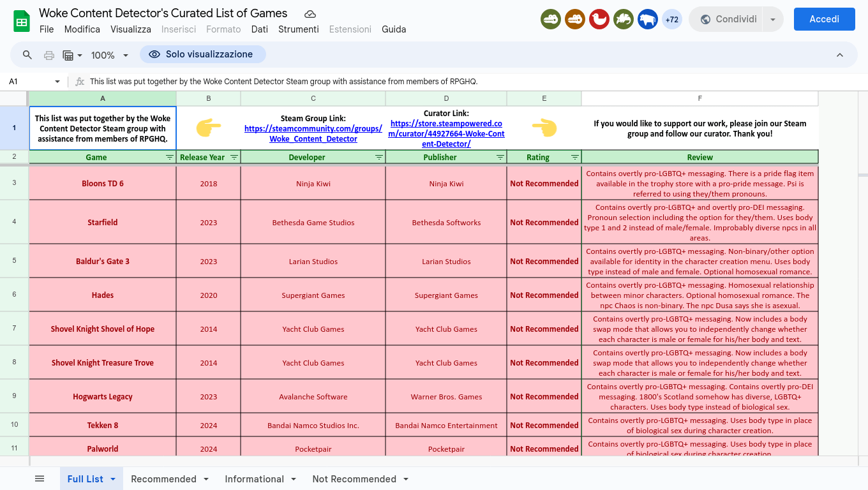Viewport: 868px width, 490px height.
Task: Open the Steam curator store link
Action: [446, 133]
